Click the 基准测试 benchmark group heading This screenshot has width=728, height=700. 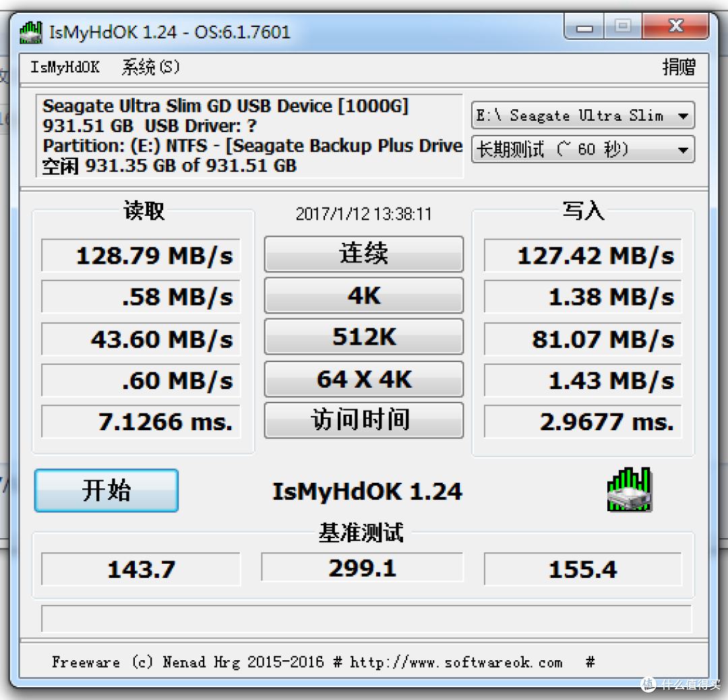click(x=361, y=532)
